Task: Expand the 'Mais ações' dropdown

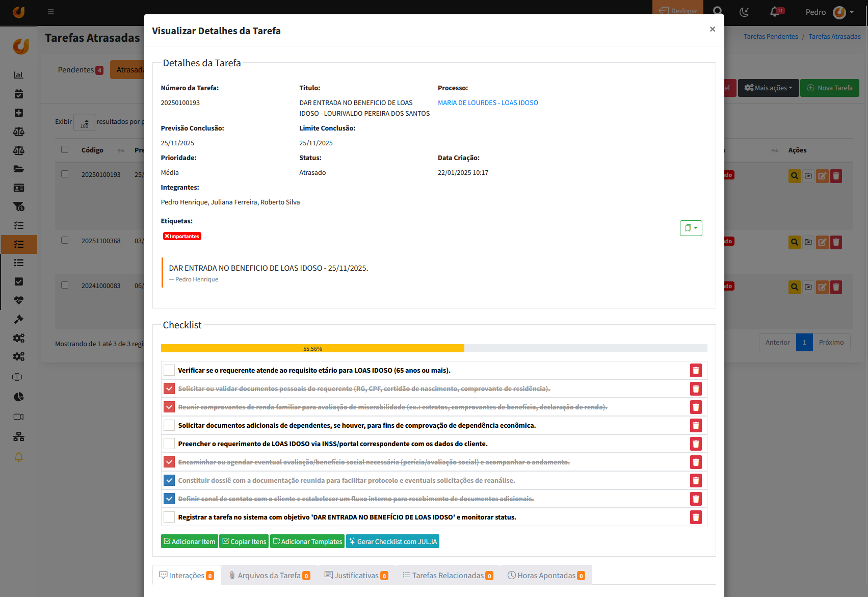Action: [x=768, y=88]
